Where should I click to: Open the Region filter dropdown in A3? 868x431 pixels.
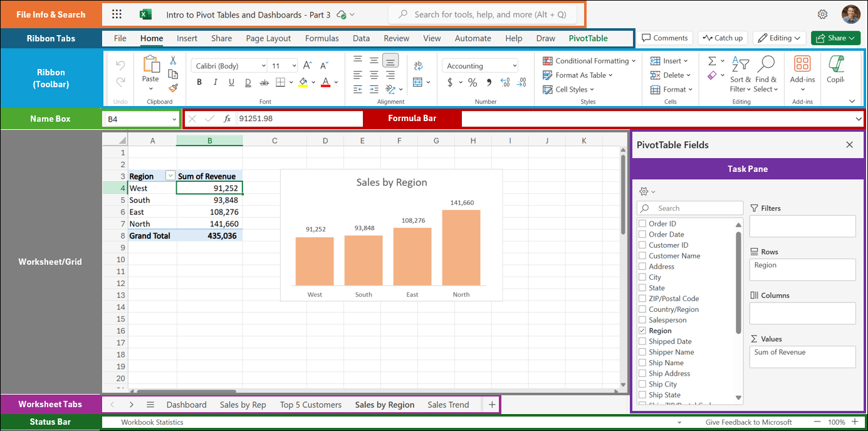[170, 176]
